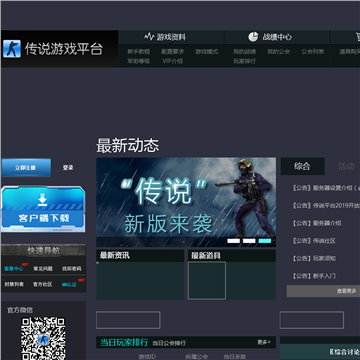Screen dimensions: 360x360
Task: Click the 最新道具 panel header
Action: pyautogui.click(x=232, y=256)
